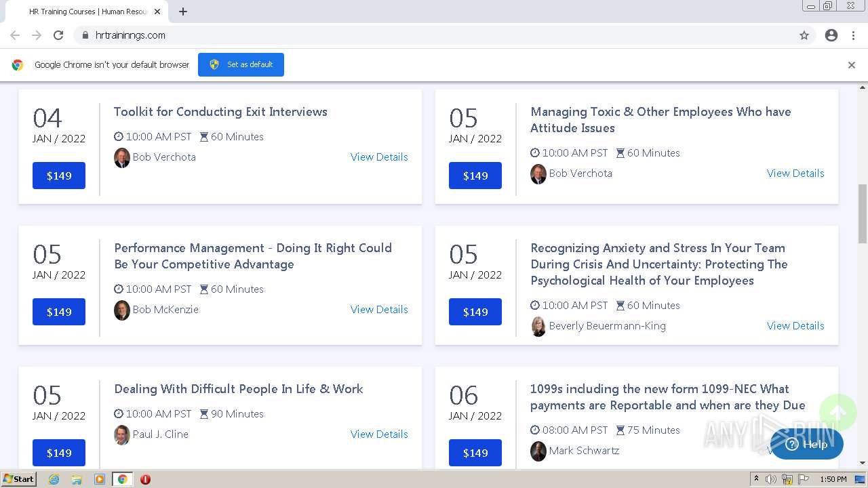Click Bob McKenzie's speaker photo
Viewport: 868px width, 488px height.
coord(122,310)
